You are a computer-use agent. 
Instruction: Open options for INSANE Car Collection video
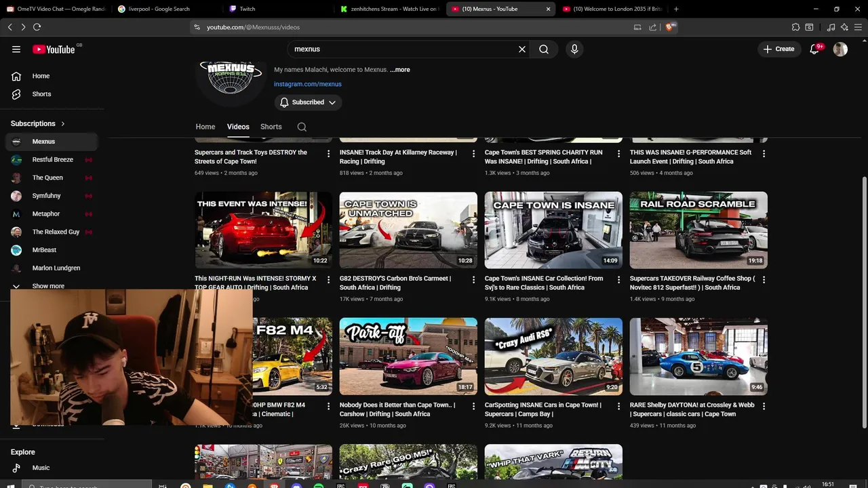pyautogui.click(x=618, y=280)
